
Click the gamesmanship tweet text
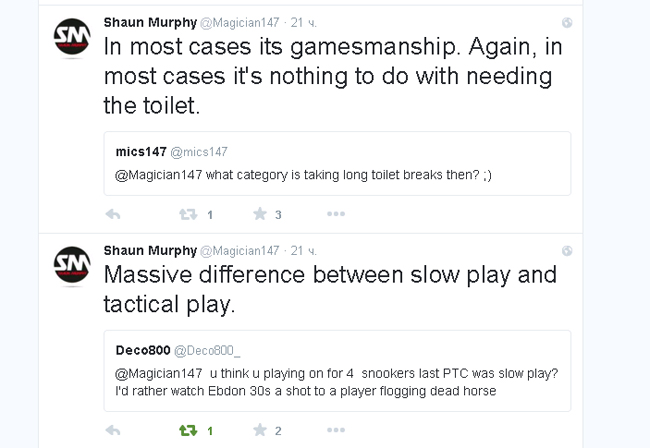(330, 75)
